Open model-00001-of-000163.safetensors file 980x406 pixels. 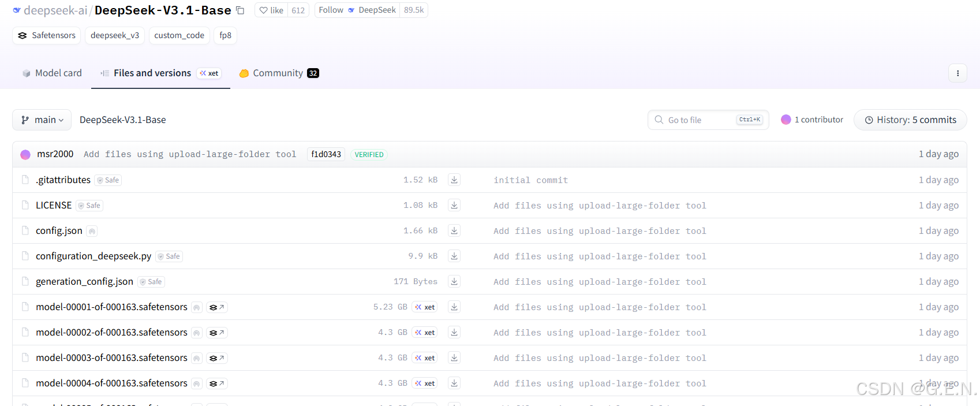(111, 307)
